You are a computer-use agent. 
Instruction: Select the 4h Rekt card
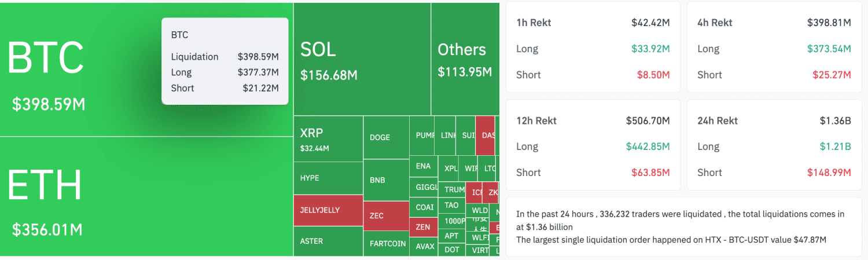[774, 47]
